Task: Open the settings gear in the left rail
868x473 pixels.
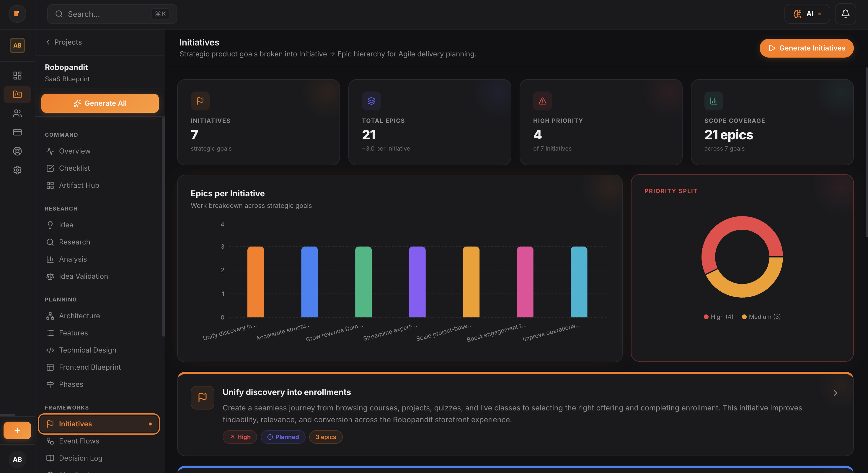Action: [x=17, y=170]
